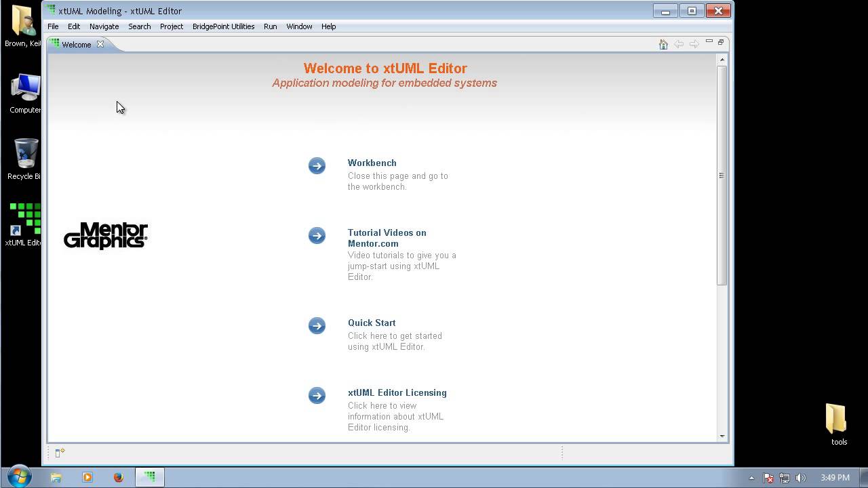Open the BridgePoint Utilities menu
Viewport: 868px width, 488px height.
tap(223, 26)
